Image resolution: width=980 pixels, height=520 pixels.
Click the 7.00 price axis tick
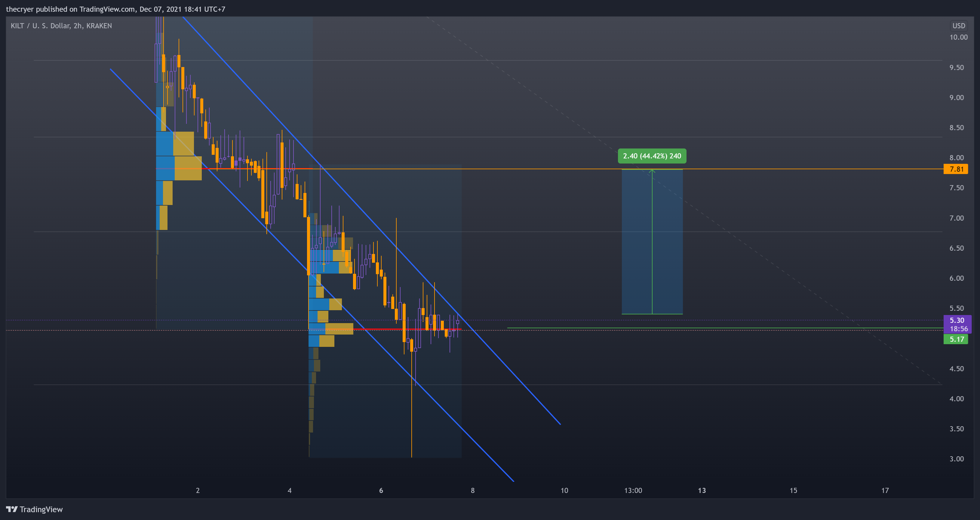pos(957,218)
